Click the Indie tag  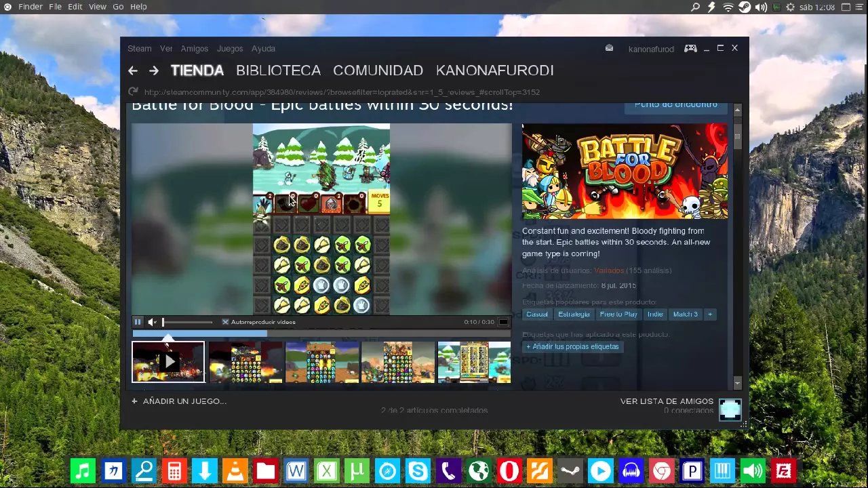click(x=655, y=314)
